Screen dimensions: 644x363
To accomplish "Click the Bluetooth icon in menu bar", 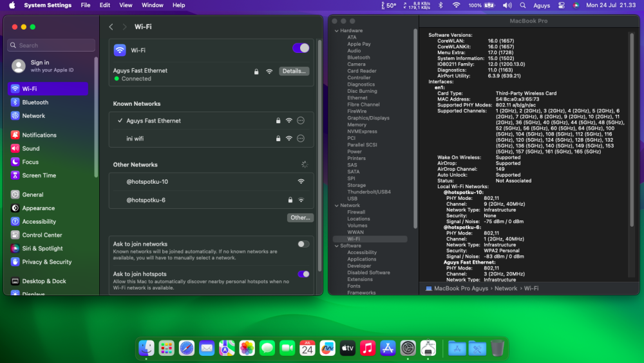I will click(x=440, y=5).
